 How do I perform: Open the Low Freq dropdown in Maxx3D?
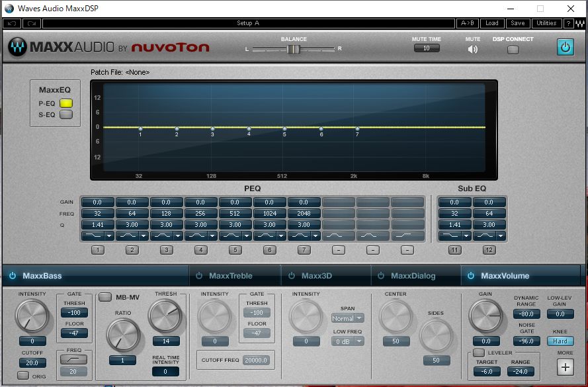click(x=347, y=341)
